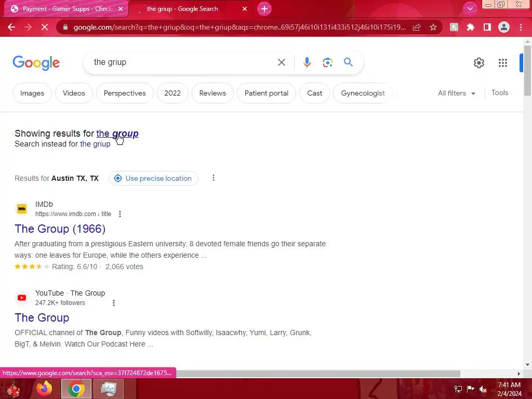Screen dimensions: 532x399
Task: Switch to Payment - Gamer Supps tab
Action: tap(66, 9)
